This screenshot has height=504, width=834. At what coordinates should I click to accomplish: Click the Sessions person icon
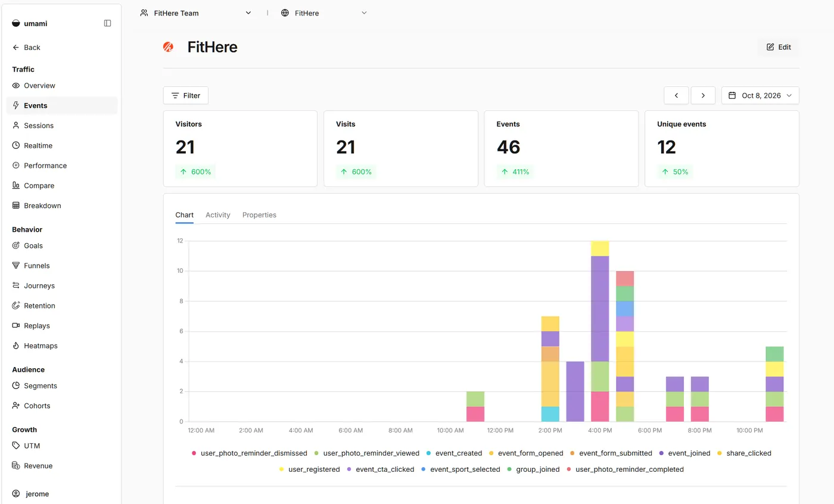[x=16, y=125]
